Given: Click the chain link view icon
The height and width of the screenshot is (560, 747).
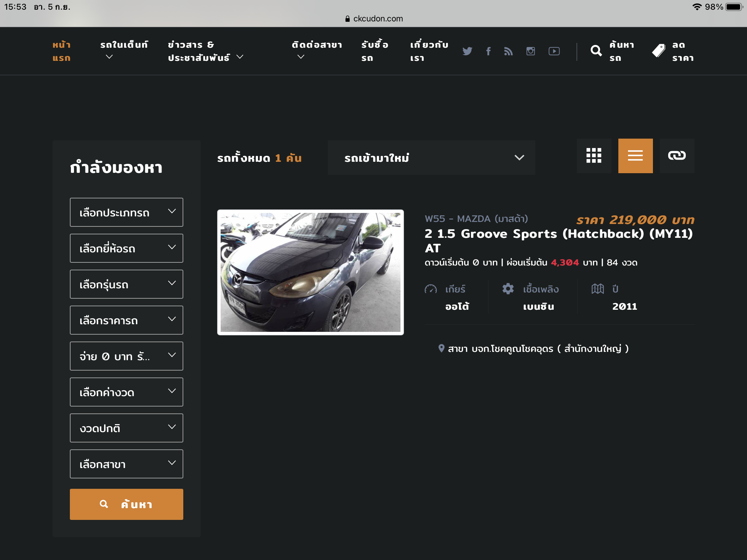Looking at the screenshot, I should click(677, 156).
